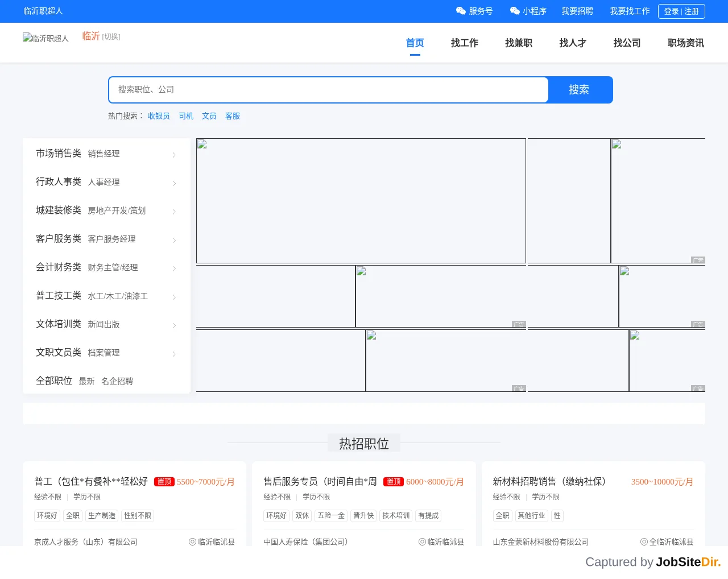Expand the 行政人事类 category arrow
728x579 pixels.
[174, 183]
